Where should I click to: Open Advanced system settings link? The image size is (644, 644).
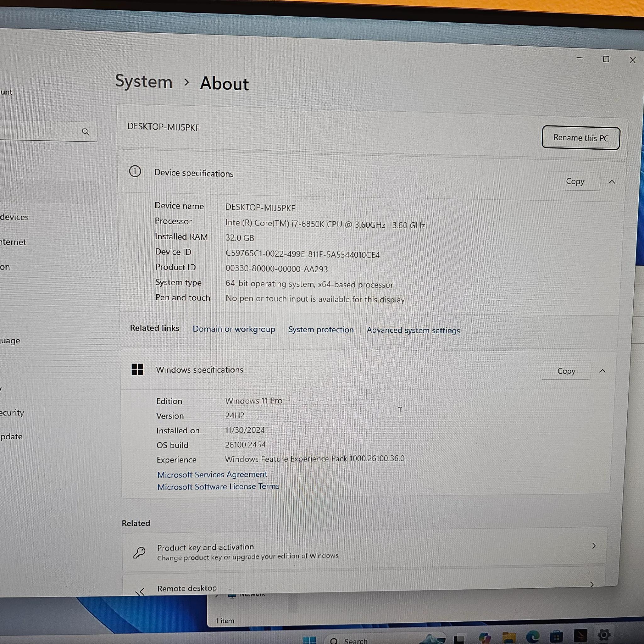[413, 330]
